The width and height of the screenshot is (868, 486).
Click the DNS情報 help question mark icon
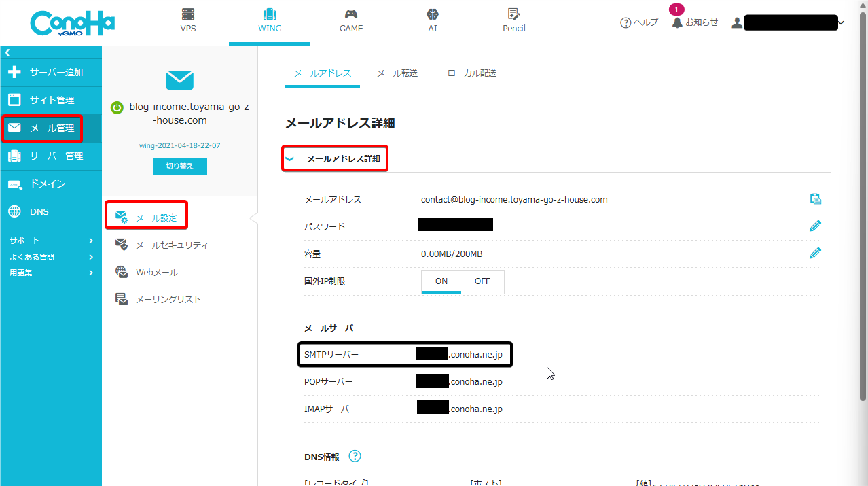click(x=355, y=456)
